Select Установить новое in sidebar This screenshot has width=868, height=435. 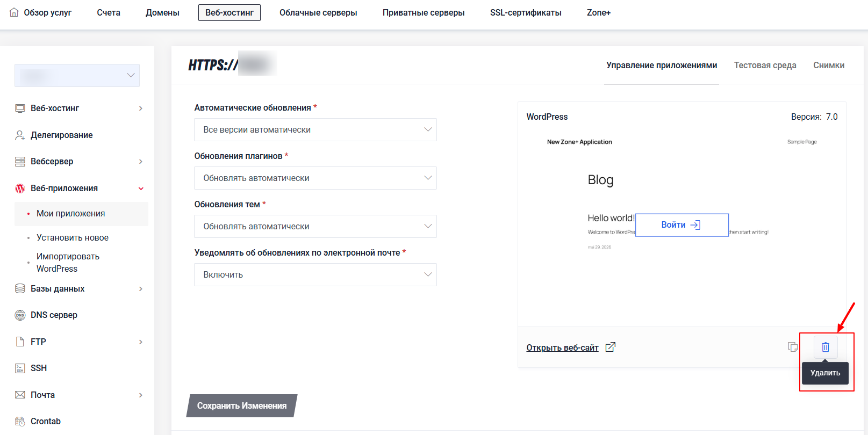click(x=73, y=238)
